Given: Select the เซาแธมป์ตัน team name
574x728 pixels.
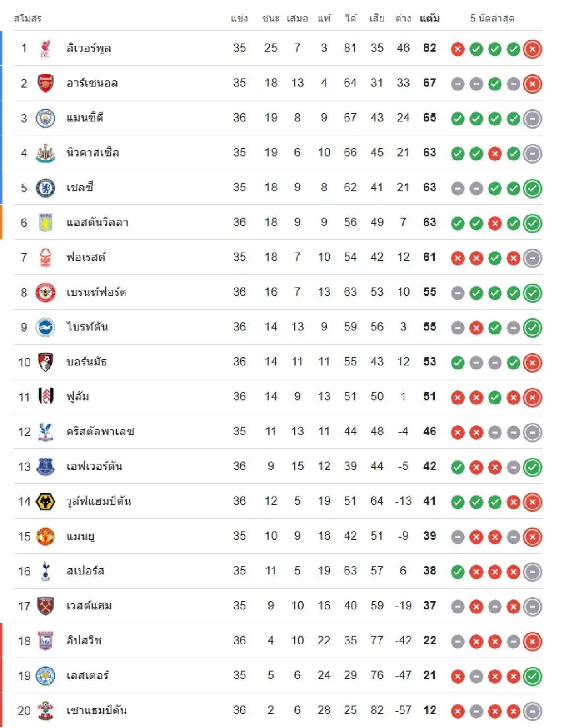Looking at the screenshot, I should [97, 711].
